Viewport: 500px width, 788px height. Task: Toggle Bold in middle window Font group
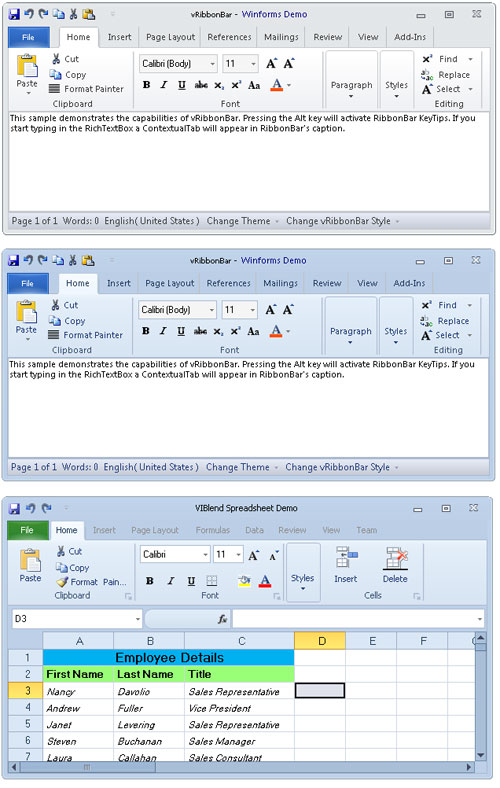tap(145, 331)
